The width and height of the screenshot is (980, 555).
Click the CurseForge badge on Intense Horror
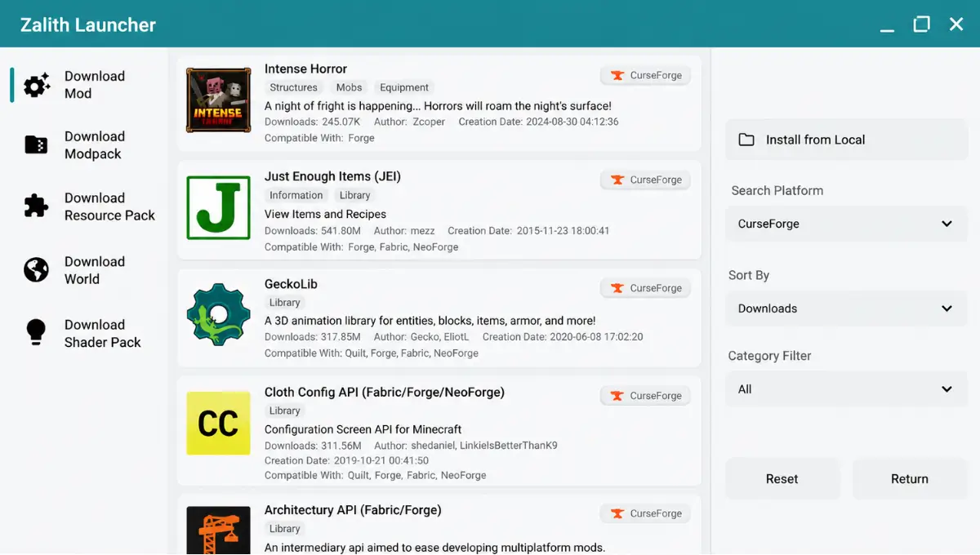click(x=646, y=75)
